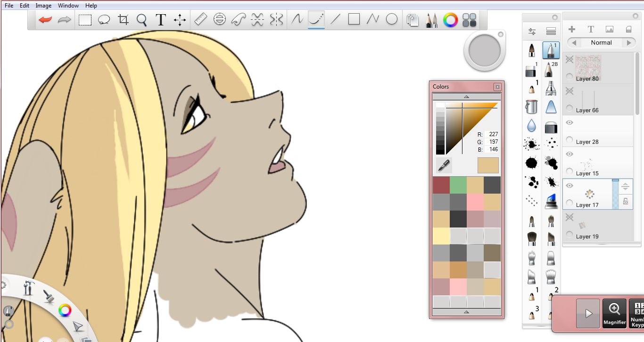Click the gray Redo arrow

(x=64, y=20)
